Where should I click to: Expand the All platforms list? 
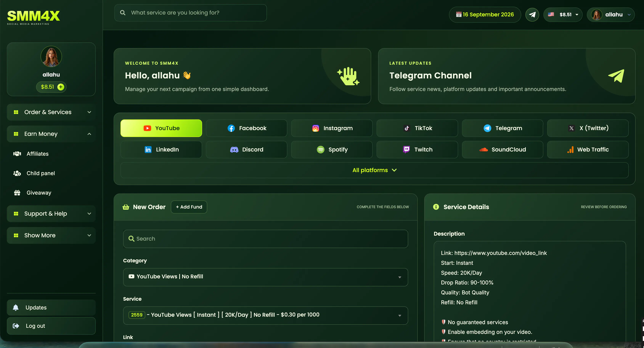tap(374, 170)
